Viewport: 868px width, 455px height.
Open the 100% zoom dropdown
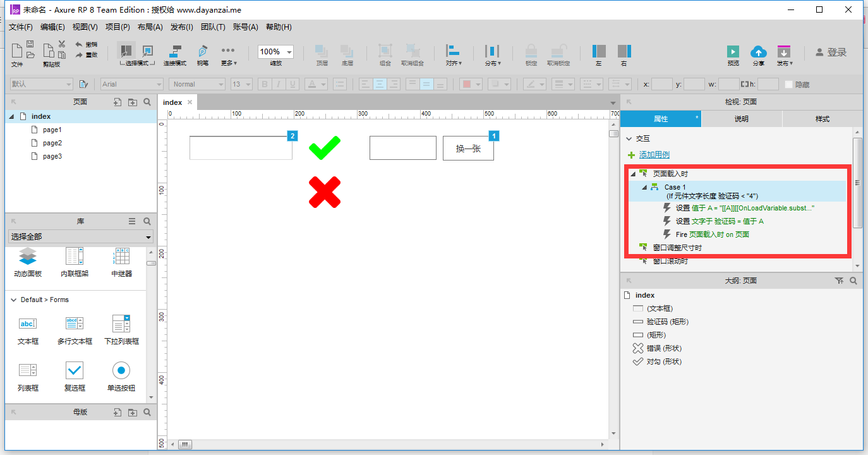click(289, 52)
